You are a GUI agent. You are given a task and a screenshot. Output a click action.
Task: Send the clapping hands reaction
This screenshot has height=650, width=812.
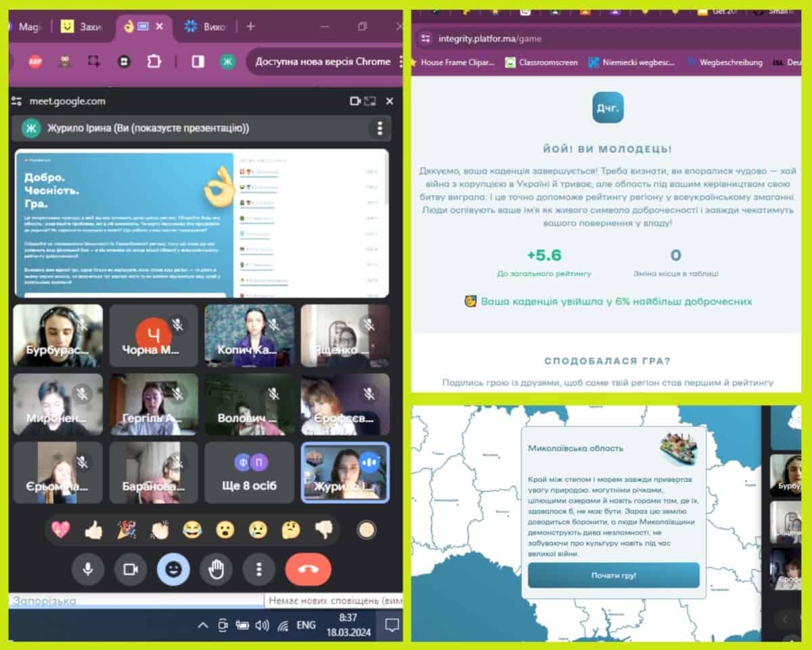point(160,529)
